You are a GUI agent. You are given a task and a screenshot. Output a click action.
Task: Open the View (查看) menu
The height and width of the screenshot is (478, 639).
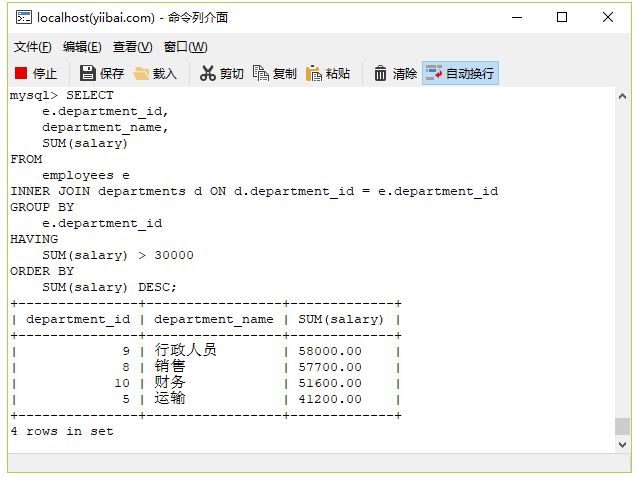coord(133,47)
